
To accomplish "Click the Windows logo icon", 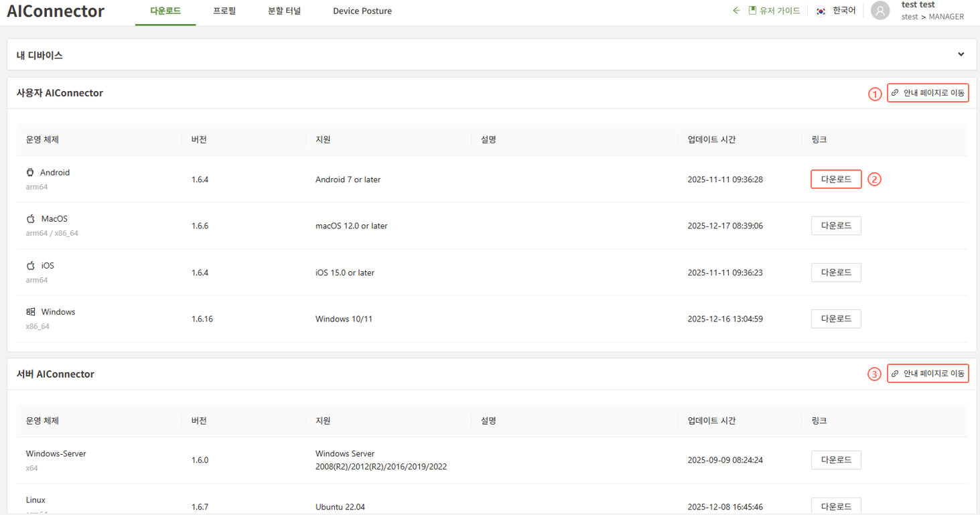I will pos(31,312).
